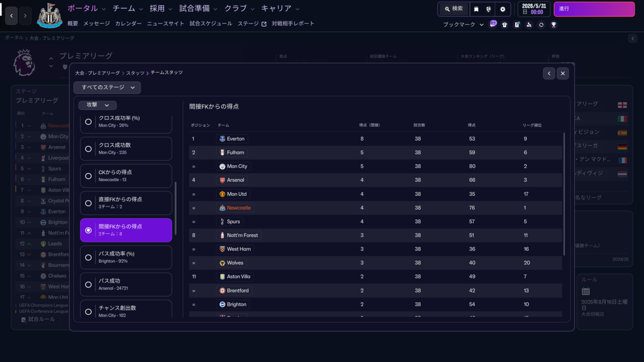Select the クロス成功率 (%) radio option

coord(89,122)
